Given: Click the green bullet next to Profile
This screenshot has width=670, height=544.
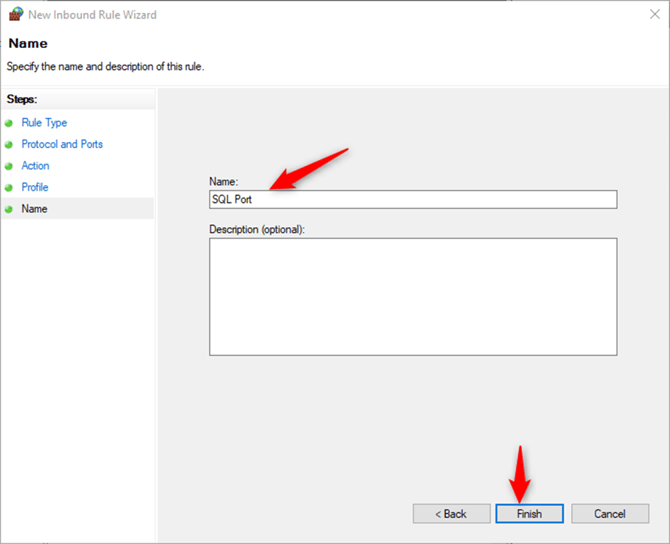Looking at the screenshot, I should pos(10,188).
